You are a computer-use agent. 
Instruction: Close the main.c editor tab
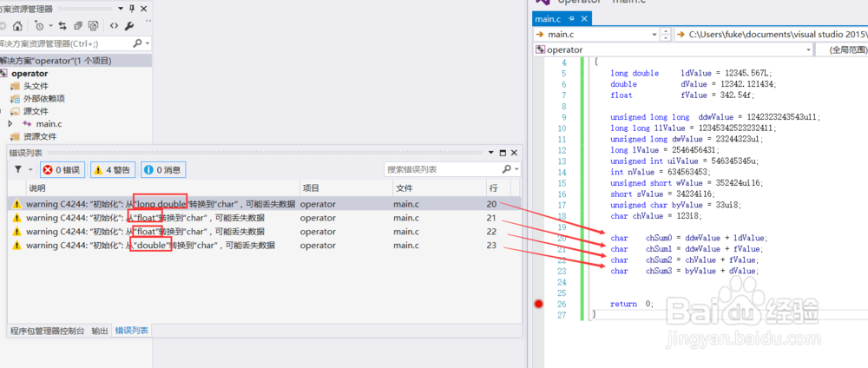tap(583, 19)
